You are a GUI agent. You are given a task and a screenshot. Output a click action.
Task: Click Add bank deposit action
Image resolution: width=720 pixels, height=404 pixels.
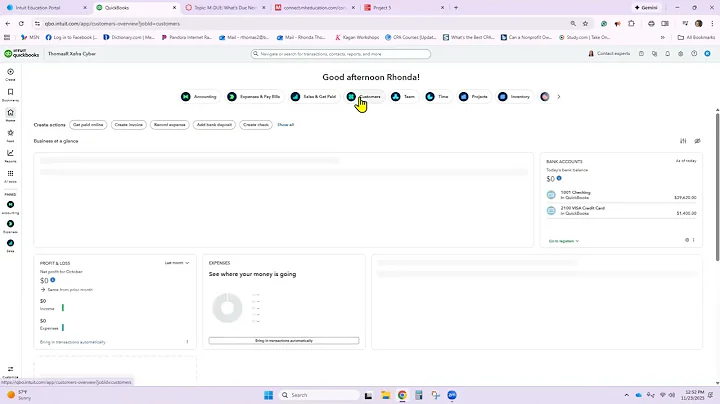[214, 125]
